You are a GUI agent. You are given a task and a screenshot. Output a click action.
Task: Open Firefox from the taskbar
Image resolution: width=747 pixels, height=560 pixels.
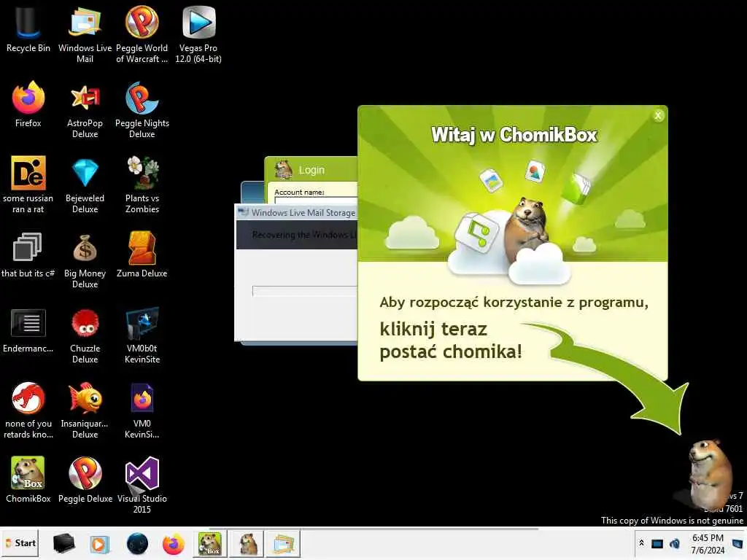[x=174, y=543]
